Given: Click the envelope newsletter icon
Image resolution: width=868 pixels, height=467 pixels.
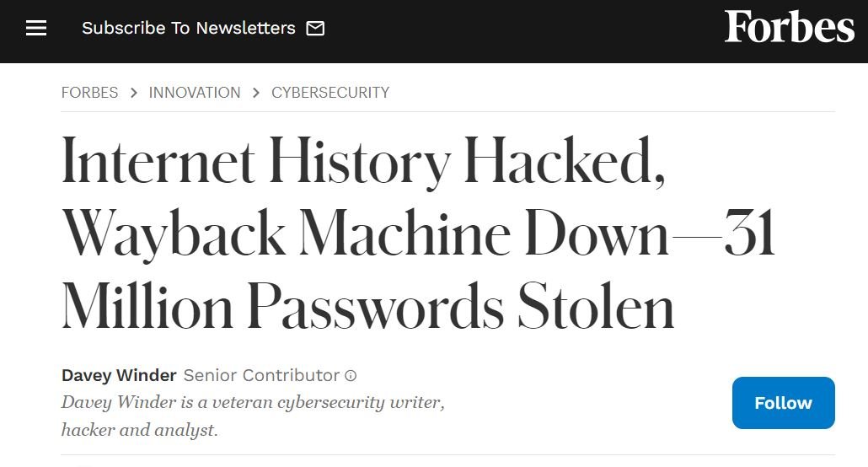Looking at the screenshot, I should [x=315, y=29].
